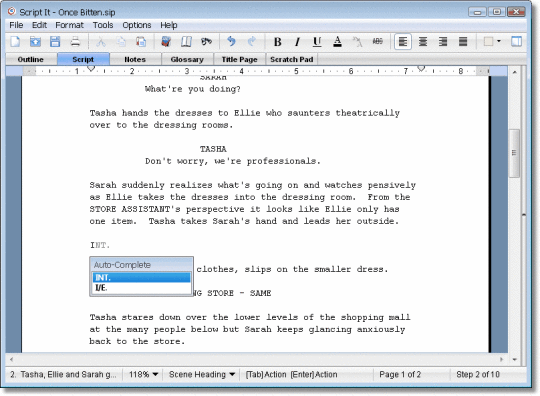Open the find binoculars tool
540x396 pixels.
[206, 42]
